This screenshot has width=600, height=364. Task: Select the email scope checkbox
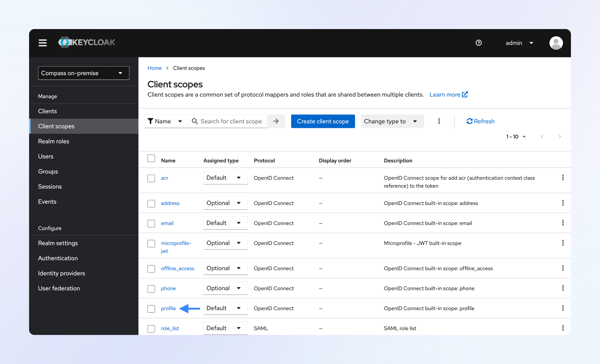[x=151, y=224]
